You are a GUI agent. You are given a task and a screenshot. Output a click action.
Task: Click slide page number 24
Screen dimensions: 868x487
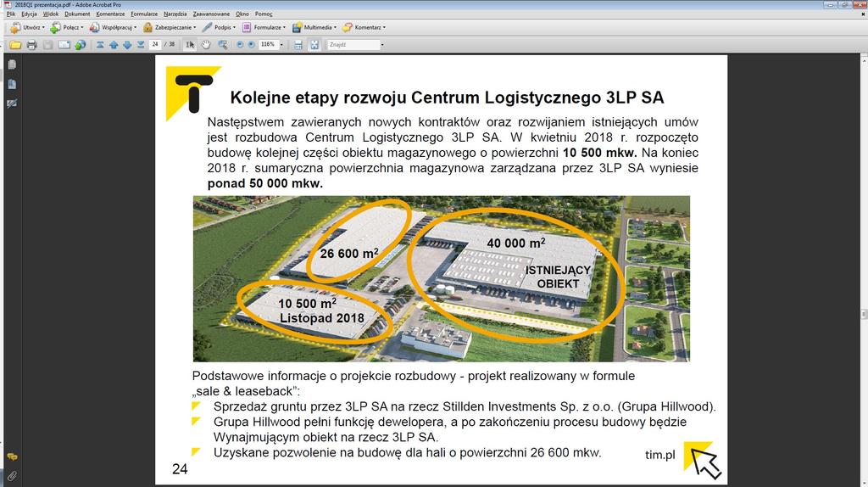[x=180, y=469]
